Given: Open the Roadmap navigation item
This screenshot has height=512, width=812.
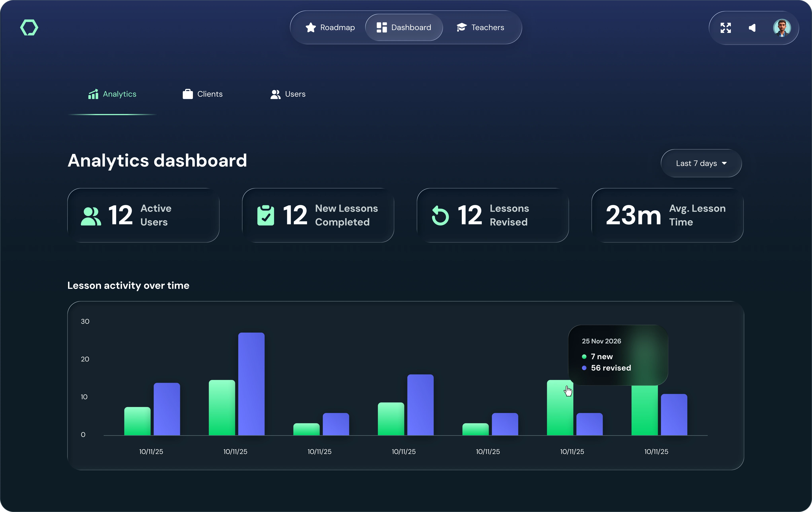Looking at the screenshot, I should point(330,27).
